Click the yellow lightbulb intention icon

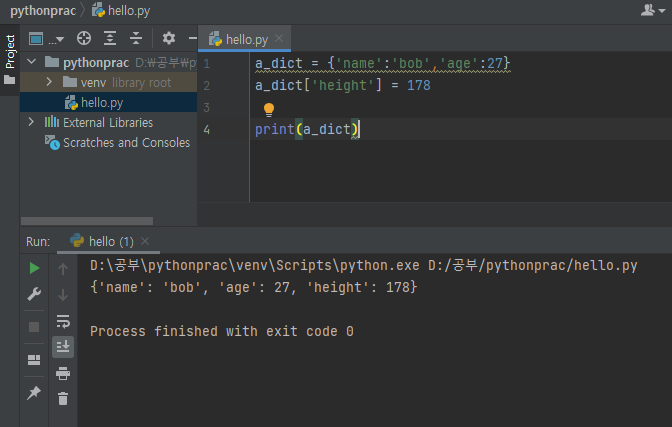click(x=269, y=110)
